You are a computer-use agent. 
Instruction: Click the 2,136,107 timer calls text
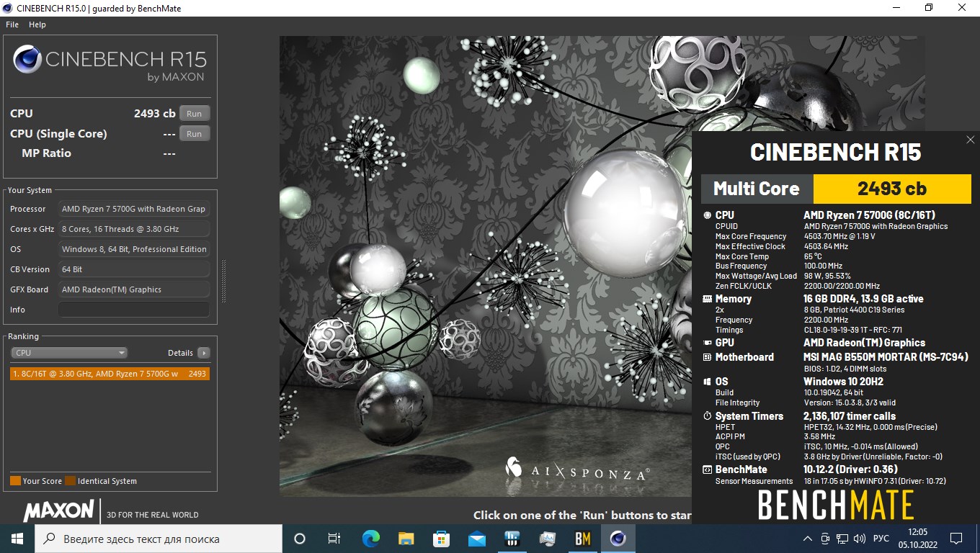coord(850,416)
